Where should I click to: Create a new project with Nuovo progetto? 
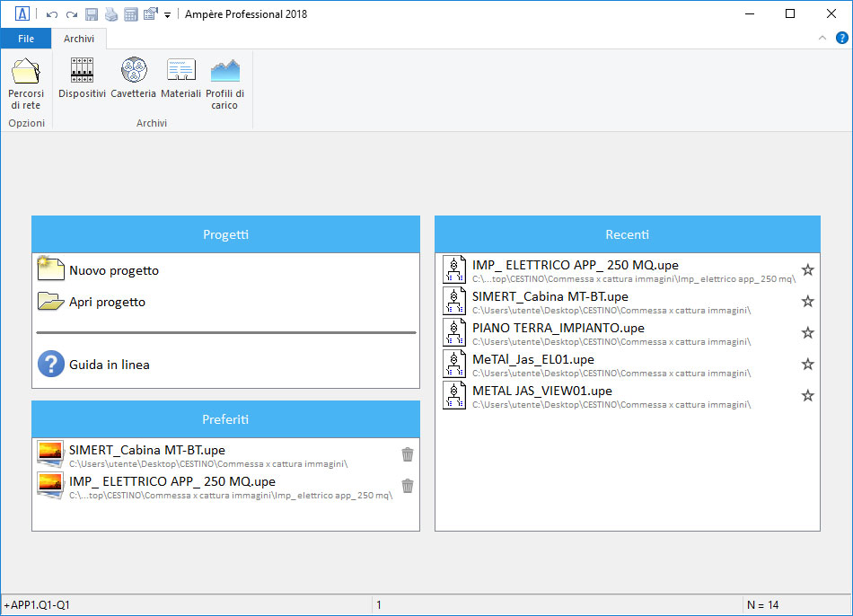tap(113, 270)
